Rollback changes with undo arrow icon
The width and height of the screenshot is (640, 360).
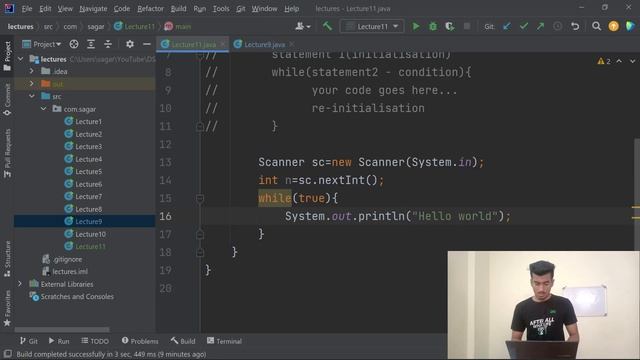(575, 27)
